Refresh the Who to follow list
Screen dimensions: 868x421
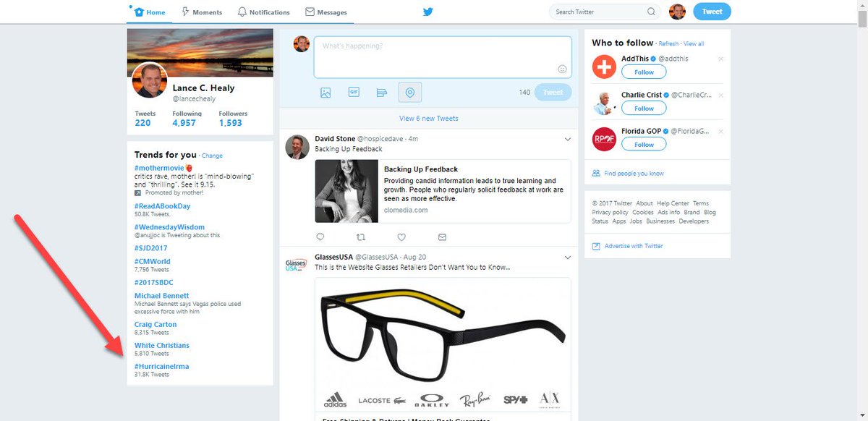pos(668,44)
